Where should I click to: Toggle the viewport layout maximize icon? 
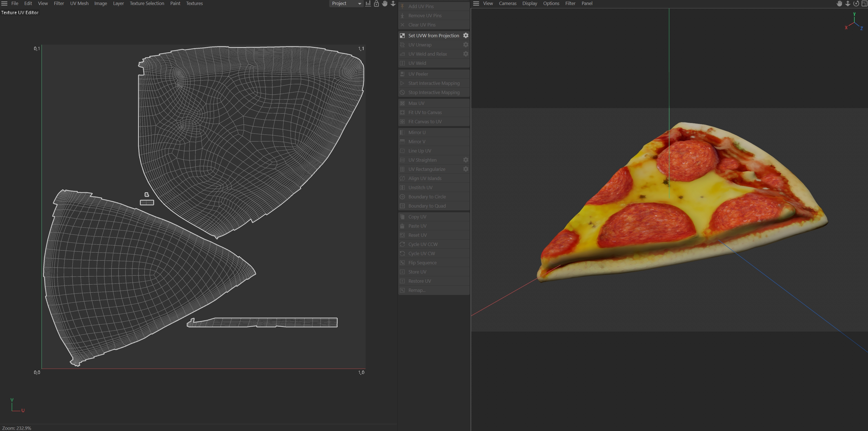coord(864,4)
